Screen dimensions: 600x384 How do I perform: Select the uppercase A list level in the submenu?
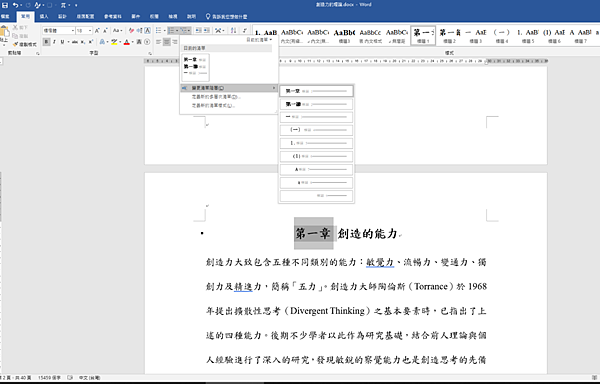point(316,169)
